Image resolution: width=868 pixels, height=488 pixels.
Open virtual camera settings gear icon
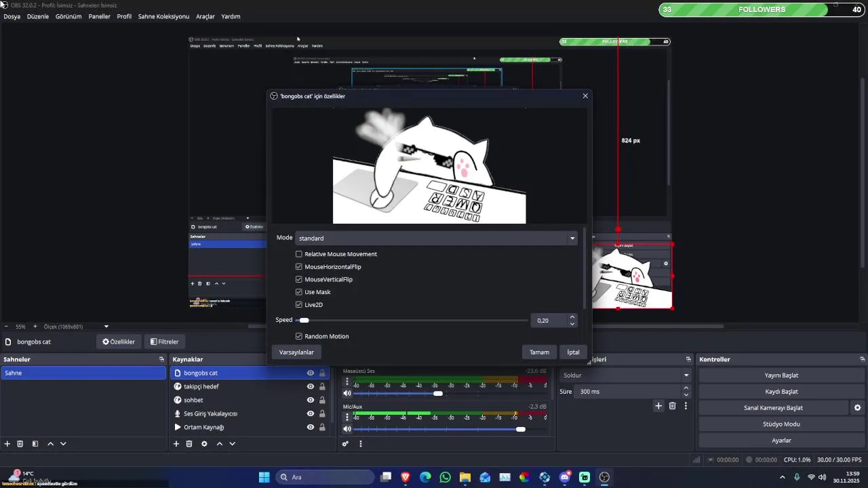click(x=857, y=408)
